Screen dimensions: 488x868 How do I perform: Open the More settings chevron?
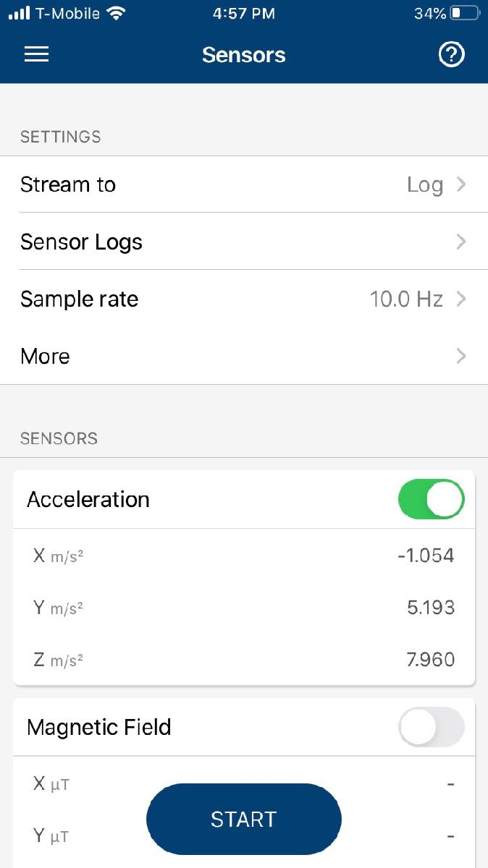tap(461, 356)
